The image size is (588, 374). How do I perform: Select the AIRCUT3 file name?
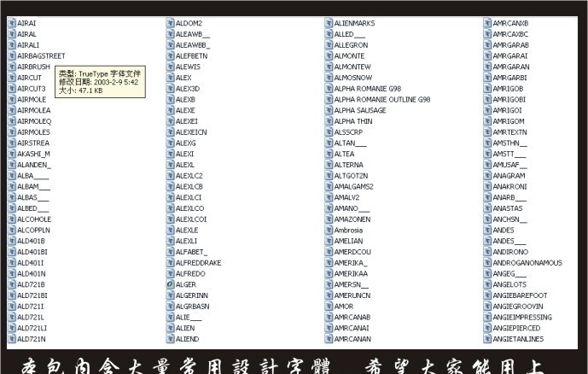(31, 89)
